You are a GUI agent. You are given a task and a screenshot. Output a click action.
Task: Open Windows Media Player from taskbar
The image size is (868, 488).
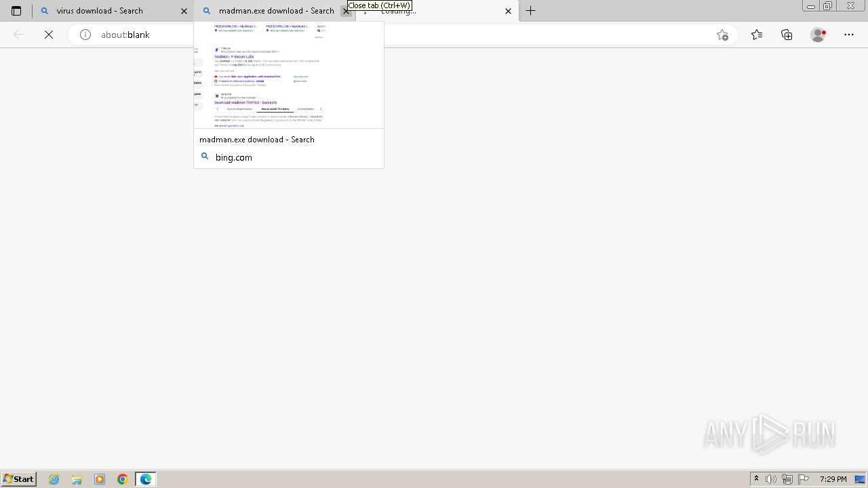pyautogui.click(x=100, y=479)
